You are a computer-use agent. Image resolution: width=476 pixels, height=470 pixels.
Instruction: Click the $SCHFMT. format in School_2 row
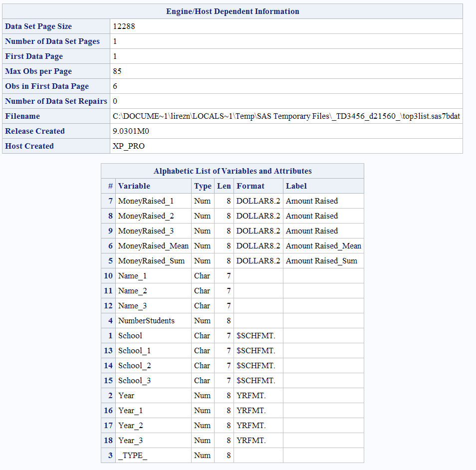pos(255,366)
